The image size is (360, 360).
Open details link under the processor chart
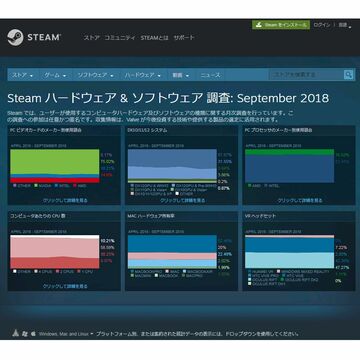point(300,200)
